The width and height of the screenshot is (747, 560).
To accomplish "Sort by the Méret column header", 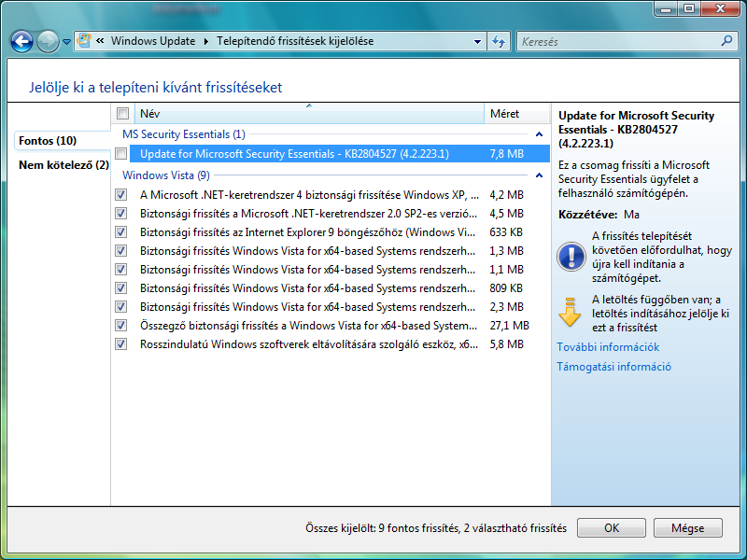I will coord(517,113).
